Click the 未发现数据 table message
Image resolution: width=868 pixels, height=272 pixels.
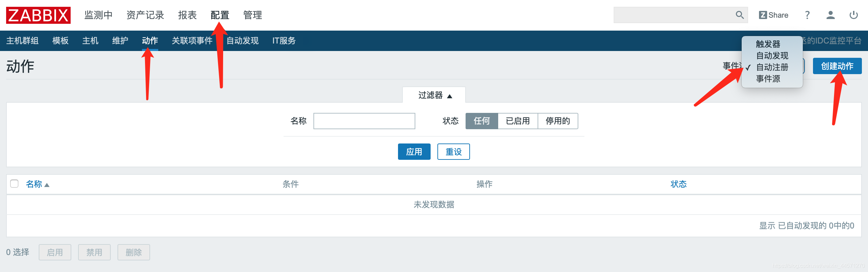pos(434,205)
